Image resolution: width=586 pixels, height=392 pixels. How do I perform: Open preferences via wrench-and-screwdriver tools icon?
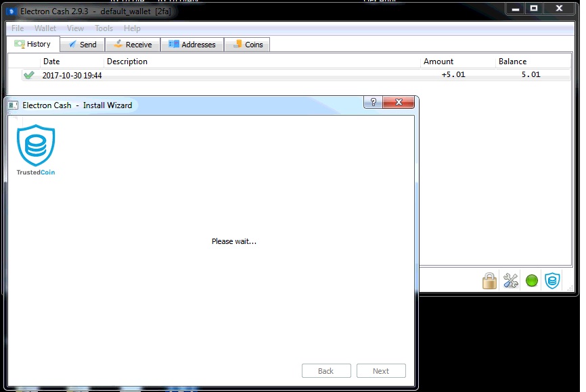(510, 280)
